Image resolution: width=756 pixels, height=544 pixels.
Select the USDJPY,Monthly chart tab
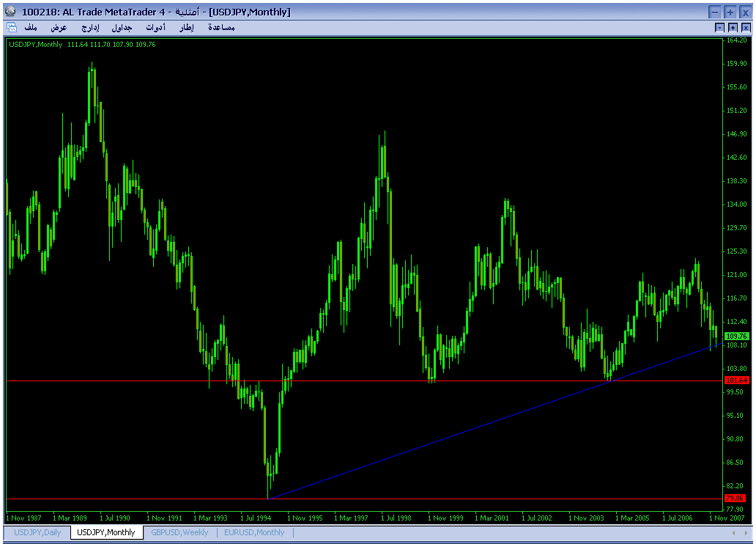106,532
